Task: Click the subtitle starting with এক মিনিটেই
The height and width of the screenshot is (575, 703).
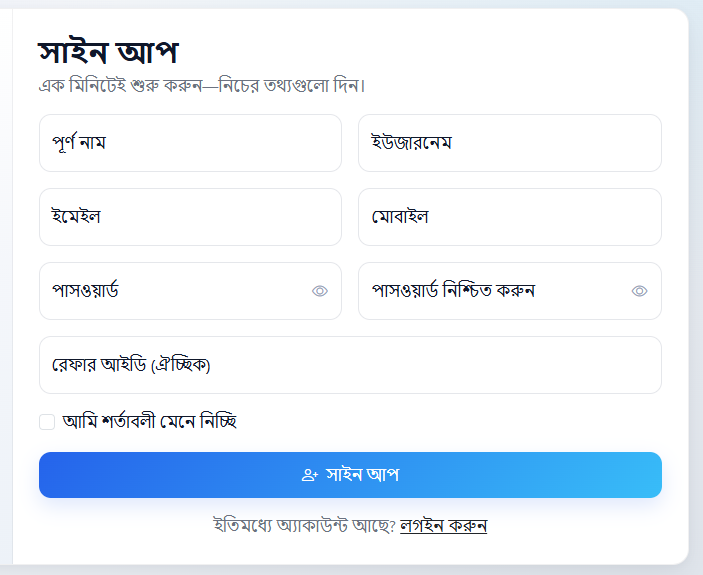Action: 201,85
